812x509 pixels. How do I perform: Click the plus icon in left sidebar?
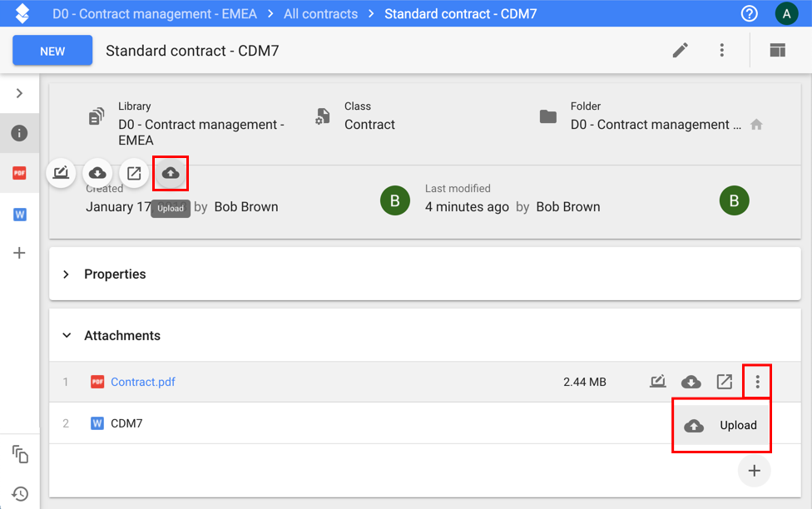coord(19,253)
